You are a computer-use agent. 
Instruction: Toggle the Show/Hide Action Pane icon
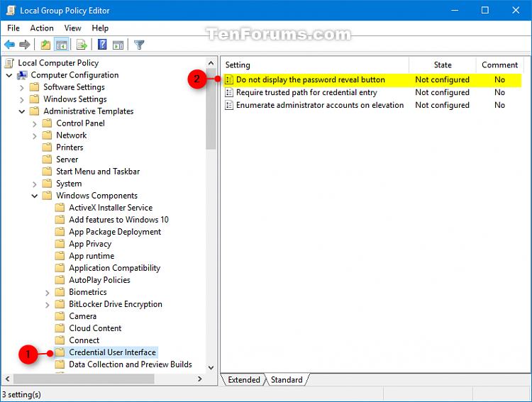tap(118, 45)
